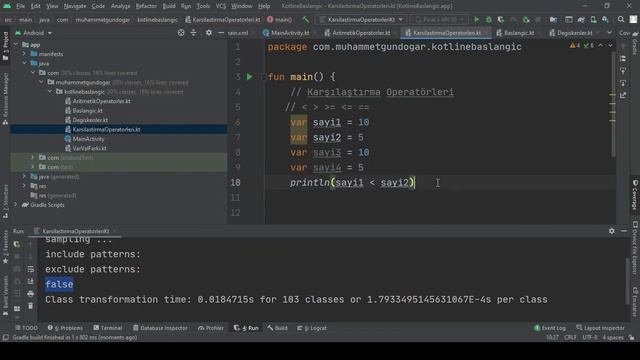Open Terminal tool window

pos(108,328)
